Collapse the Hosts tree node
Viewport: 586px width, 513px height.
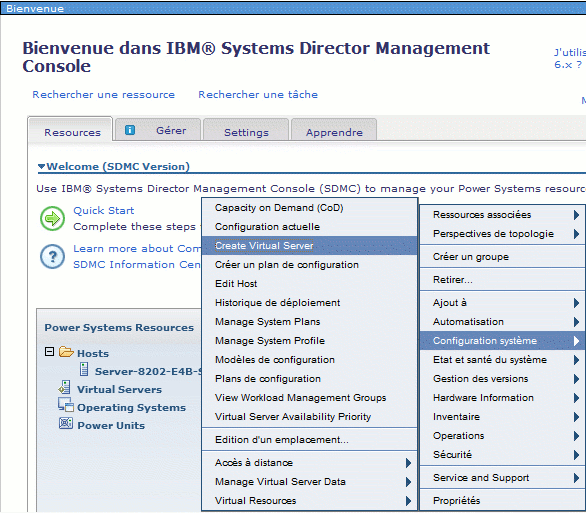[x=49, y=352]
